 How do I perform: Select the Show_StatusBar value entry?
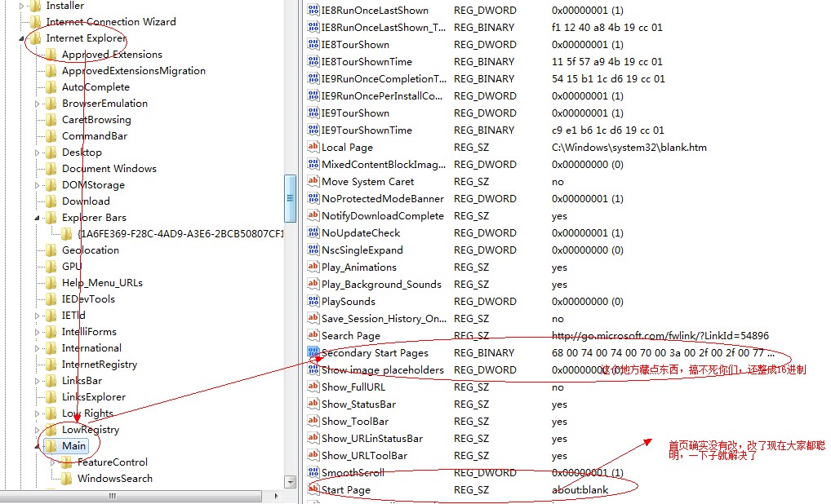coord(358,404)
